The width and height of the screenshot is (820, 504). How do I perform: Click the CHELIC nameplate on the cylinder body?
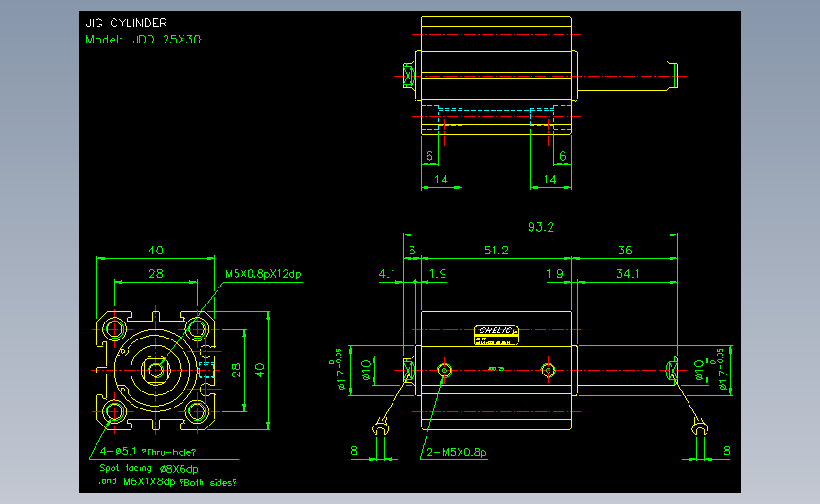click(x=497, y=335)
